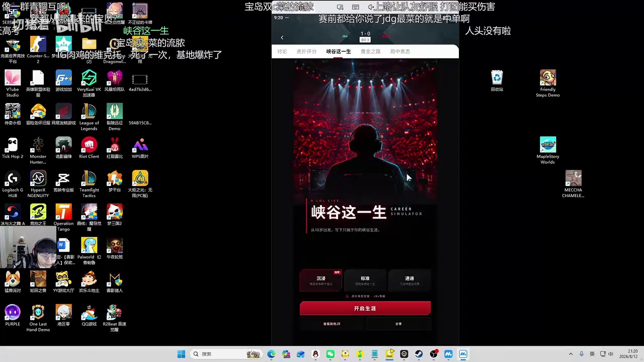The height and width of the screenshot is (362, 644).
Task: Open WPS图片 desktop shortcut
Action: 140,148
